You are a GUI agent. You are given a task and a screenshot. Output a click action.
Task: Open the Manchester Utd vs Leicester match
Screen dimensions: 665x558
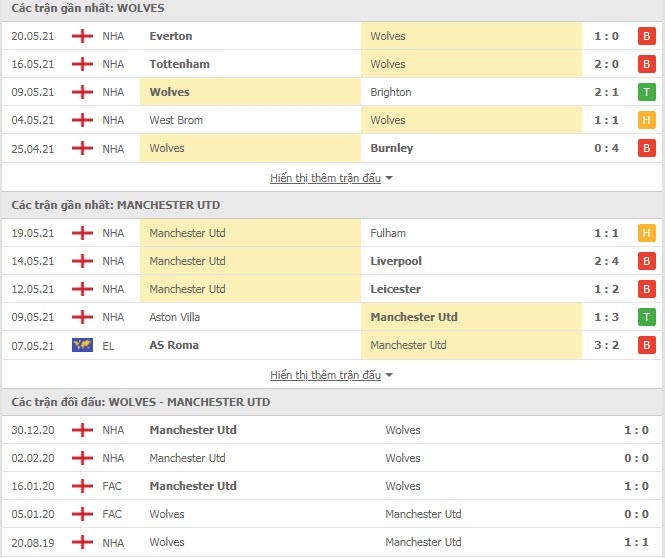tap(332, 289)
